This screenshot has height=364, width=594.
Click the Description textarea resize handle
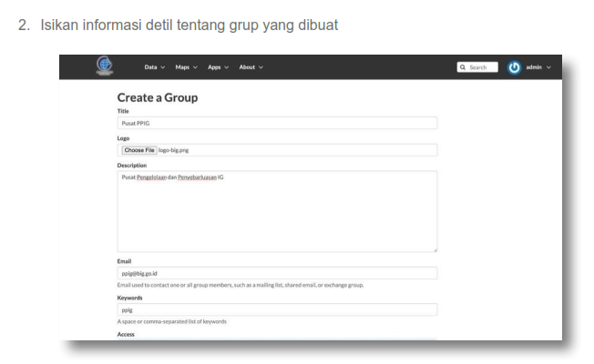tap(435, 248)
